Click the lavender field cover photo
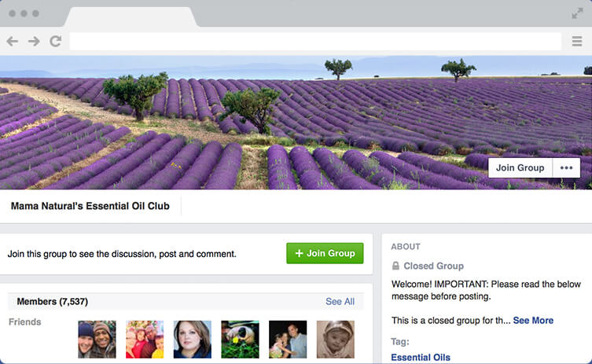592x364 pixels. pos(296,123)
